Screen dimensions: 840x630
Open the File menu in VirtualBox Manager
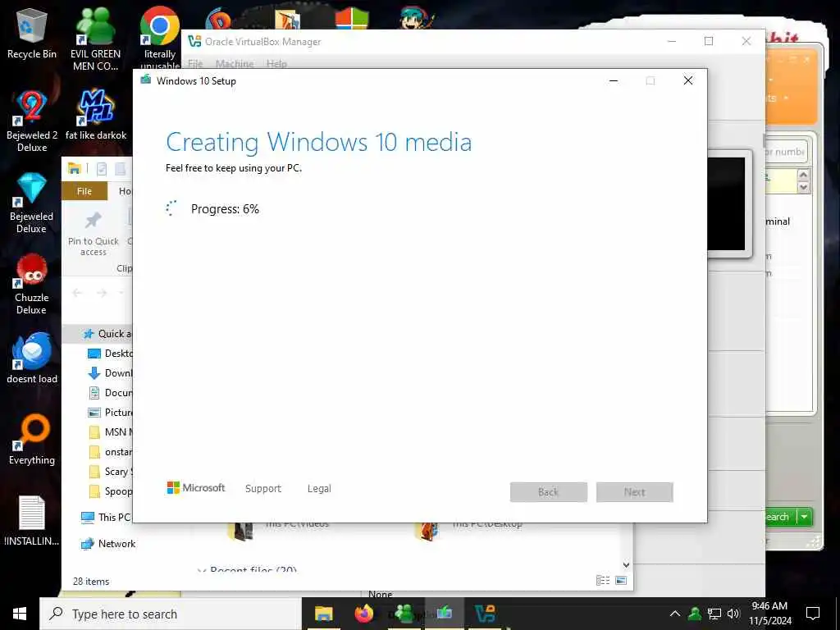click(195, 63)
